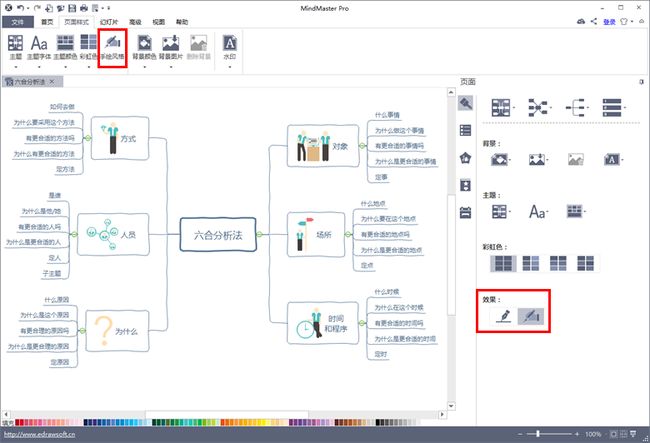Click the 六合分析法 central topic node
This screenshot has height=443, width=650.
click(218, 235)
